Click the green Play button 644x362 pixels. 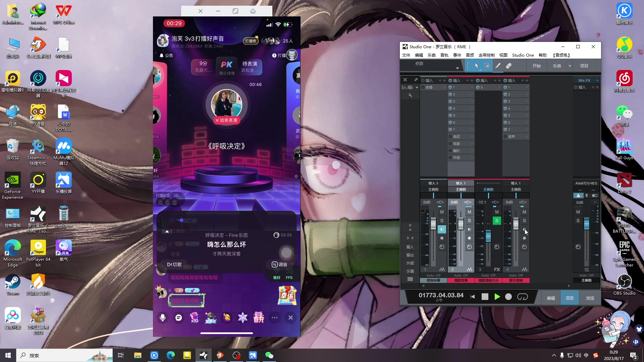[497, 297]
